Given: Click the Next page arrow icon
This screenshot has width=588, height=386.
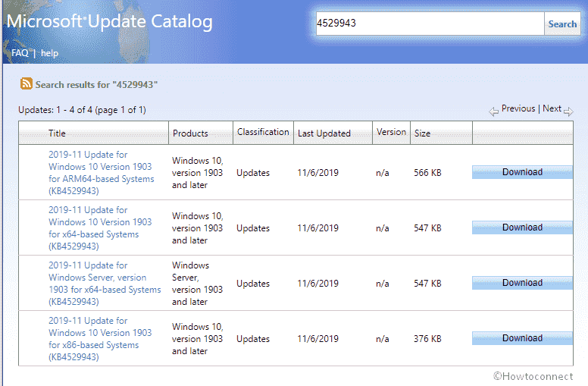Looking at the screenshot, I should (x=568, y=111).
